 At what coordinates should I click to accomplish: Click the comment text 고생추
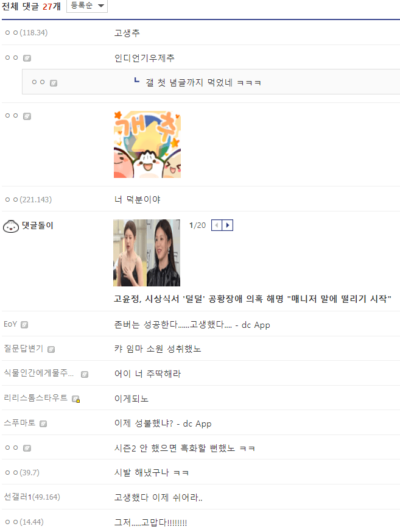(x=127, y=33)
